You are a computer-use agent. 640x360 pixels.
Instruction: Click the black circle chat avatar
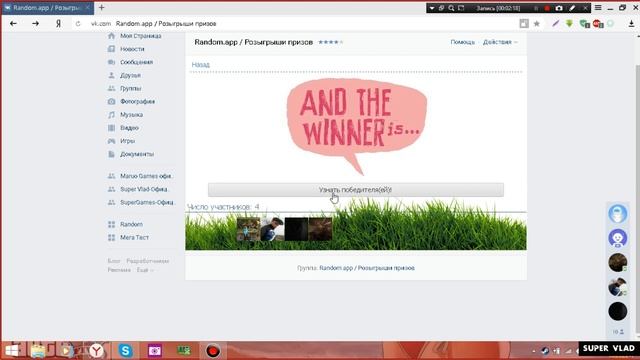coord(618,311)
